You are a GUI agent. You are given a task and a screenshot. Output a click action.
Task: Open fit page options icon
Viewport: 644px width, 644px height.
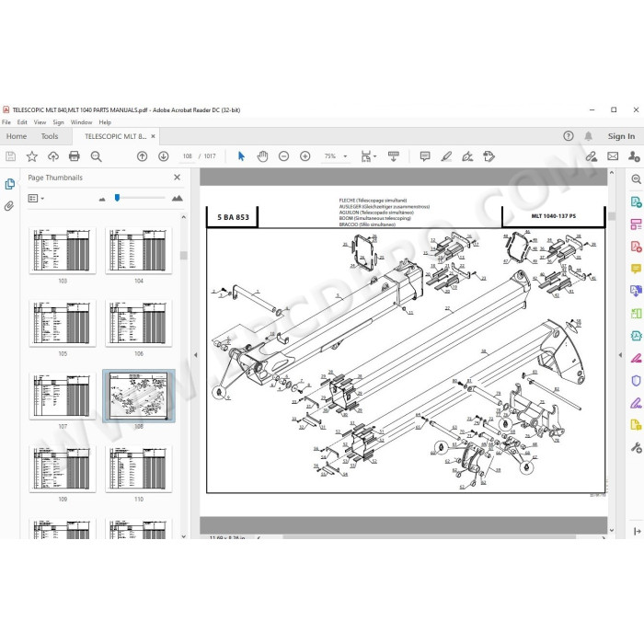pyautogui.click(x=368, y=156)
